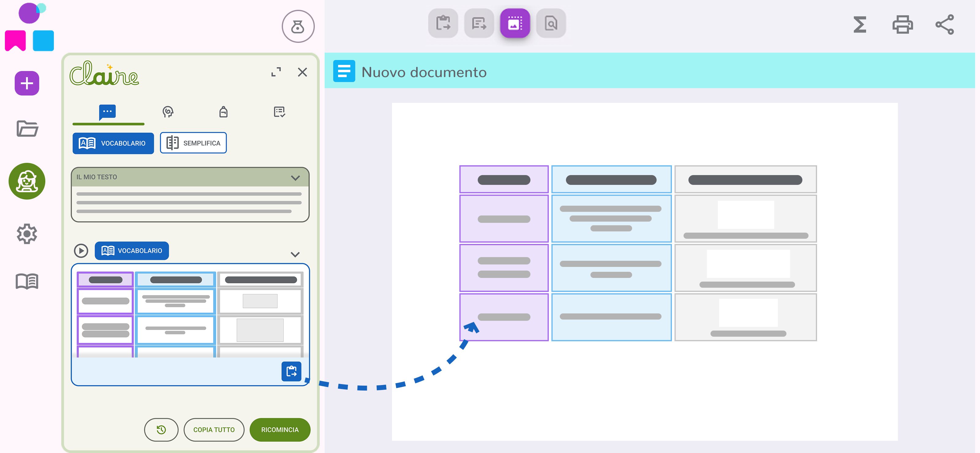The height and width of the screenshot is (453, 980).
Task: Toggle the document search toolbar button
Action: (x=551, y=24)
